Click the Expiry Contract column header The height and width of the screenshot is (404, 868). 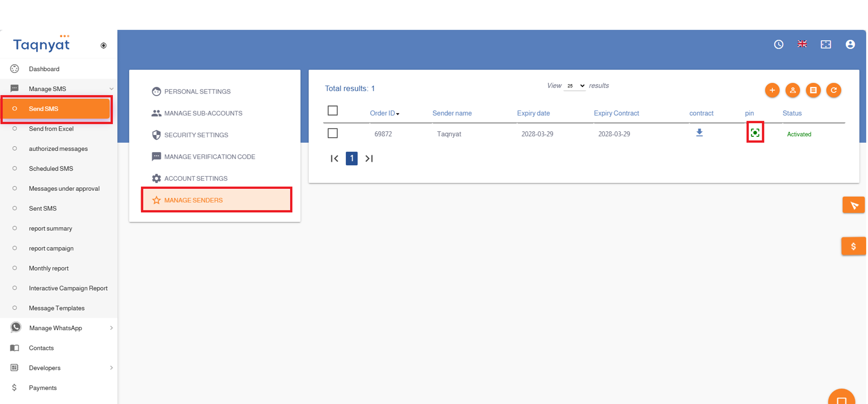616,113
